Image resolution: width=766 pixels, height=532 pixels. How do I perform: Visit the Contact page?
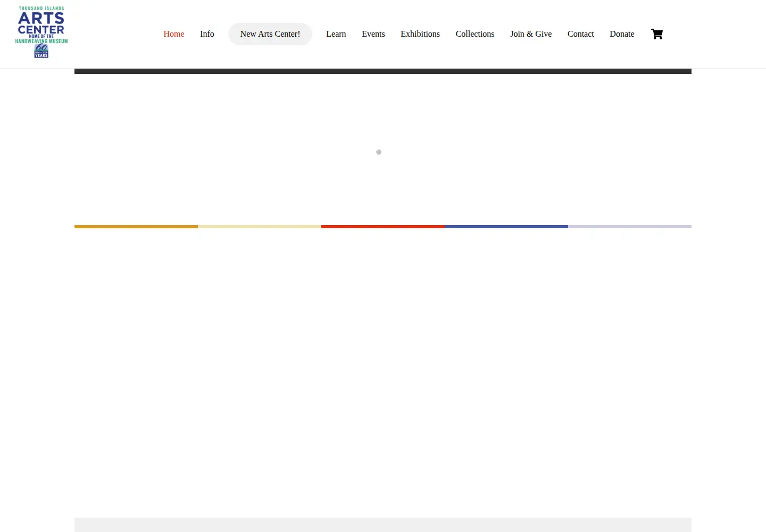pos(581,34)
